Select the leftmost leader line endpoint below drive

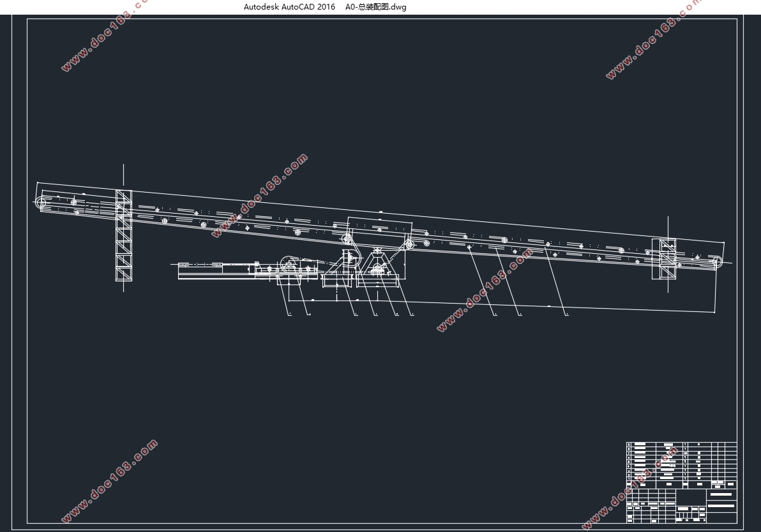point(289,314)
